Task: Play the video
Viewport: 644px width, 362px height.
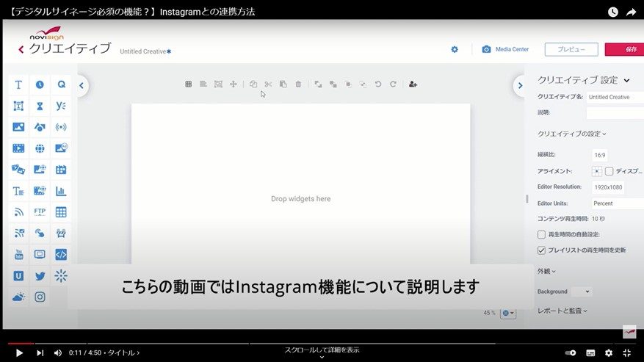Action: tap(19, 352)
